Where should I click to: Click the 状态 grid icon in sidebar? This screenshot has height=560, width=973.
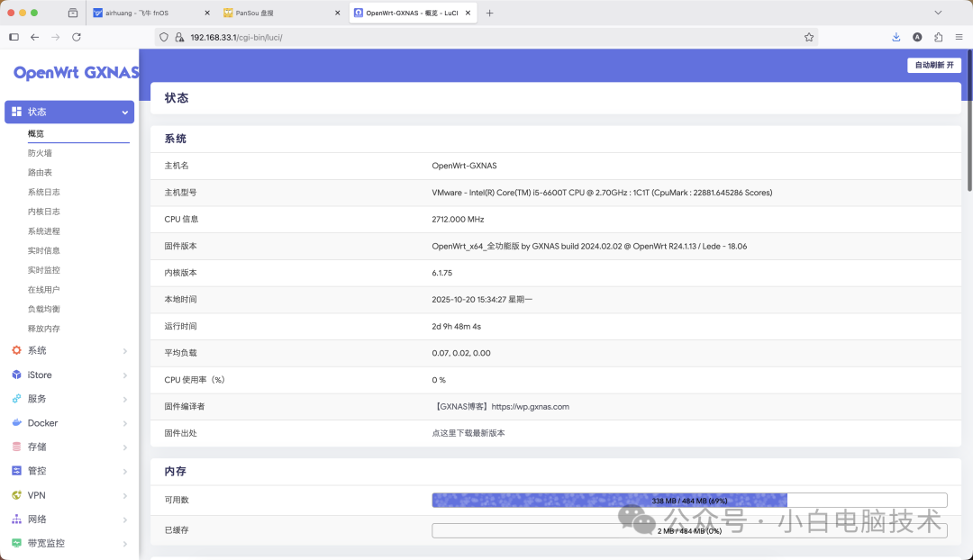(x=17, y=112)
